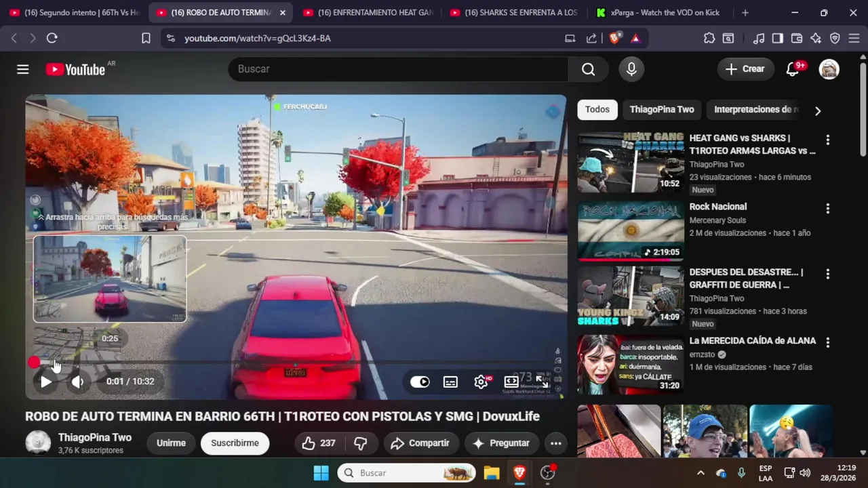
Task: Open more actions ellipsis under video
Action: point(555,443)
